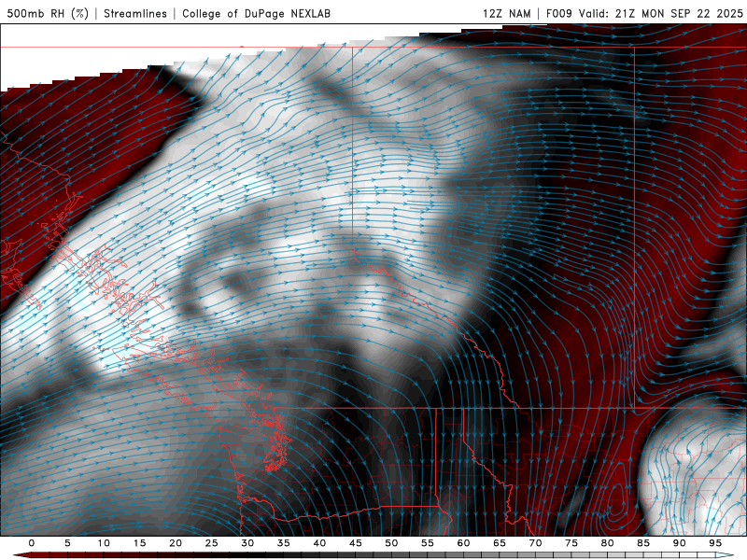Click the colorbar label '5'
The image size is (747, 560).
(67, 543)
